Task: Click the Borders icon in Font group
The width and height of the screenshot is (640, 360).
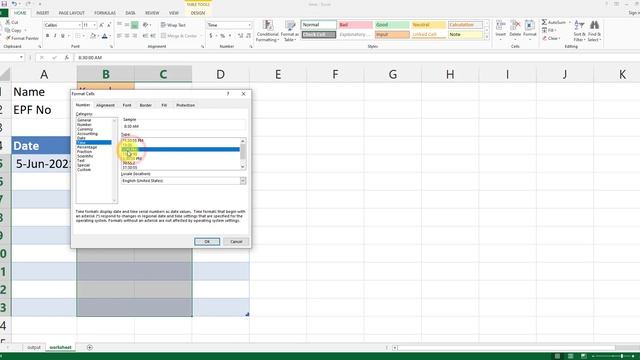Action: pyautogui.click(x=78, y=36)
